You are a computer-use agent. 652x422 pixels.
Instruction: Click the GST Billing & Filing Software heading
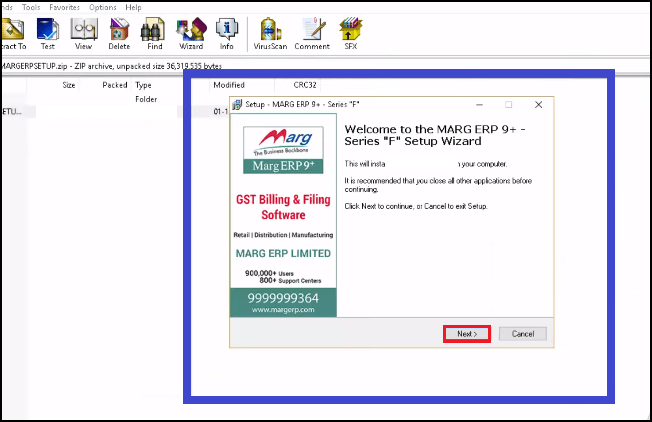pyautogui.click(x=283, y=207)
